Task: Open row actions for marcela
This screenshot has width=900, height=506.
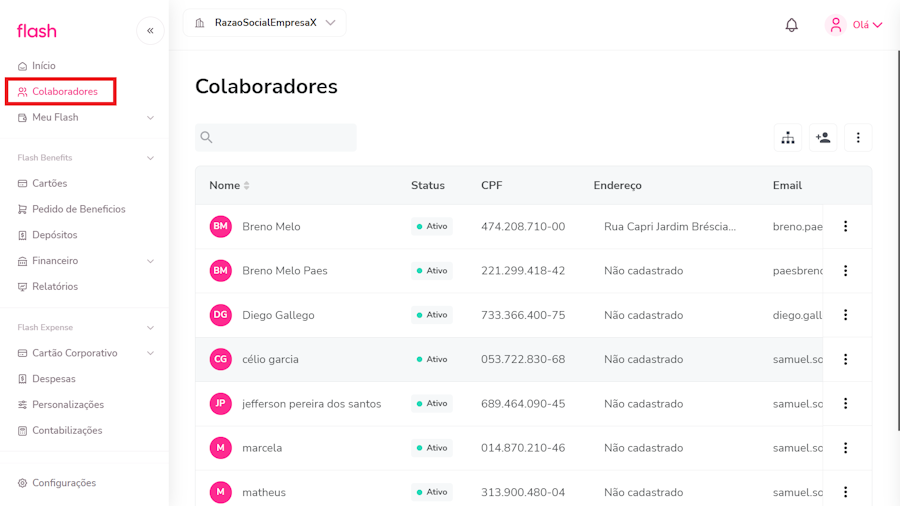Action: (845, 448)
